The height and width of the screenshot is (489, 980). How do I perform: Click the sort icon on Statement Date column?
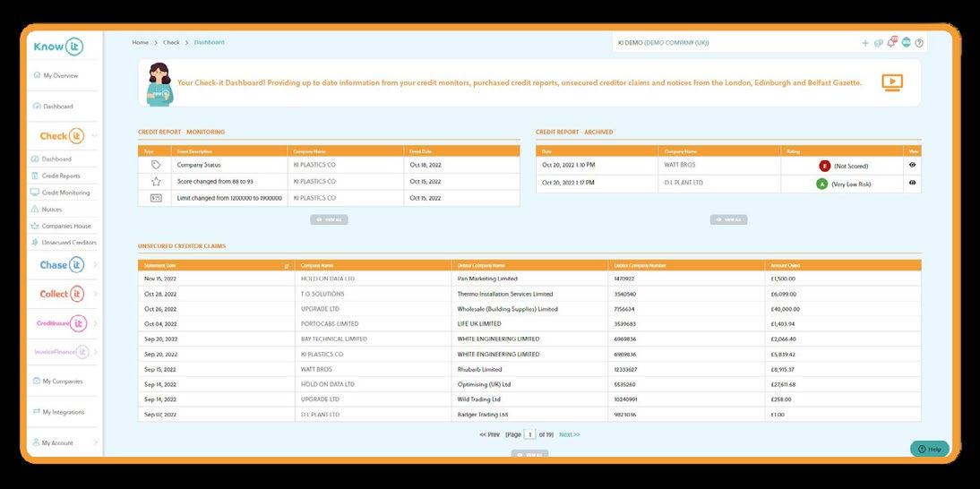tap(287, 266)
